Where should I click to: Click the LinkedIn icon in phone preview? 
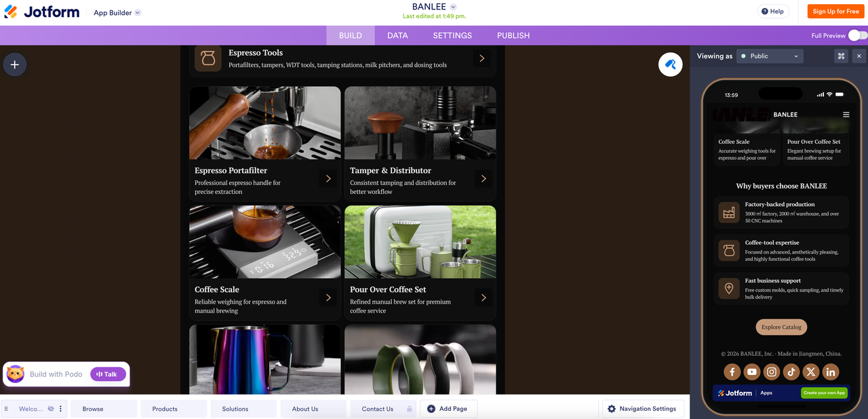click(831, 372)
